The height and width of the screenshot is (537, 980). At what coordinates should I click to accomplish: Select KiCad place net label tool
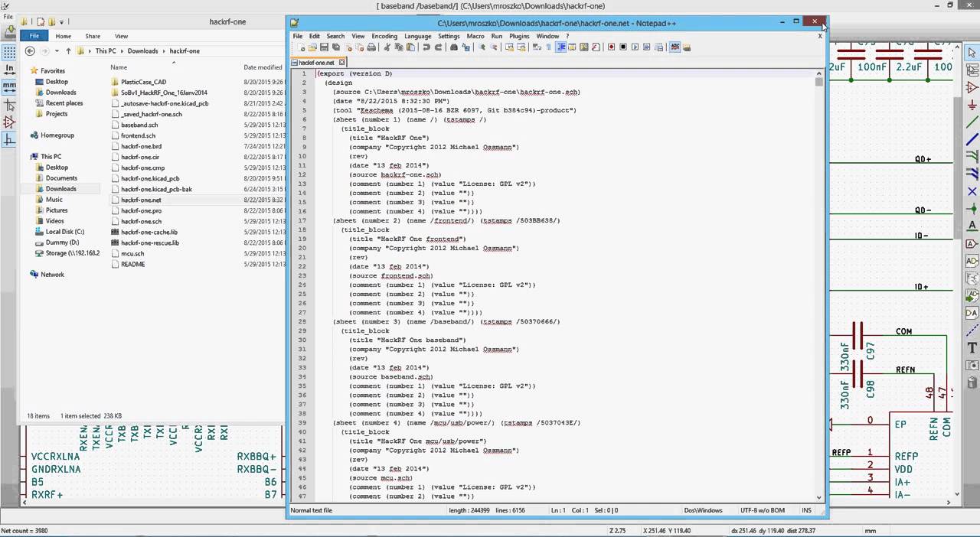(x=972, y=227)
